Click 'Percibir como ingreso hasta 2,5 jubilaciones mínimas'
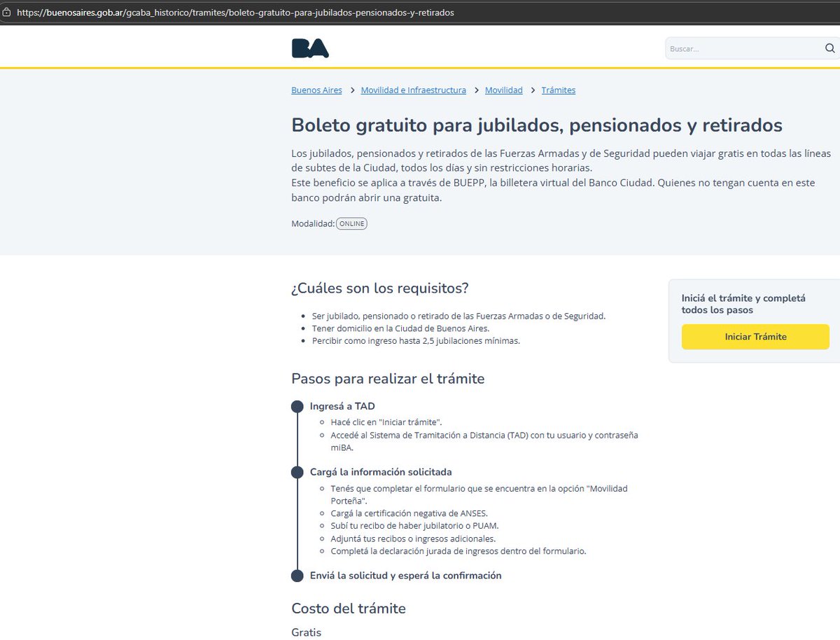 416,341
